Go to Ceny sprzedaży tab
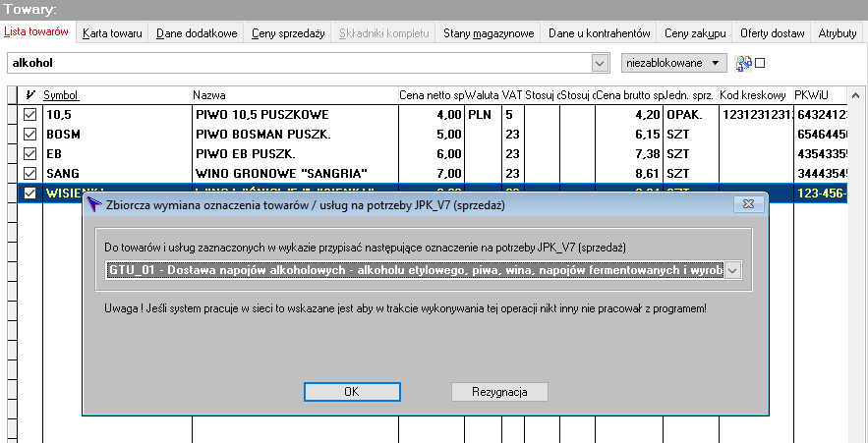868x443 pixels. [x=288, y=33]
